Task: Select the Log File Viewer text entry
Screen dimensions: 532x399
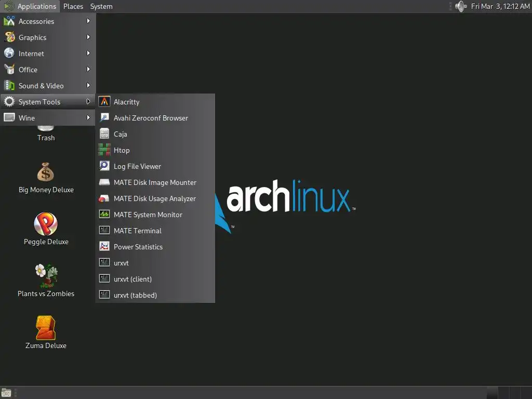Action: coord(137,166)
